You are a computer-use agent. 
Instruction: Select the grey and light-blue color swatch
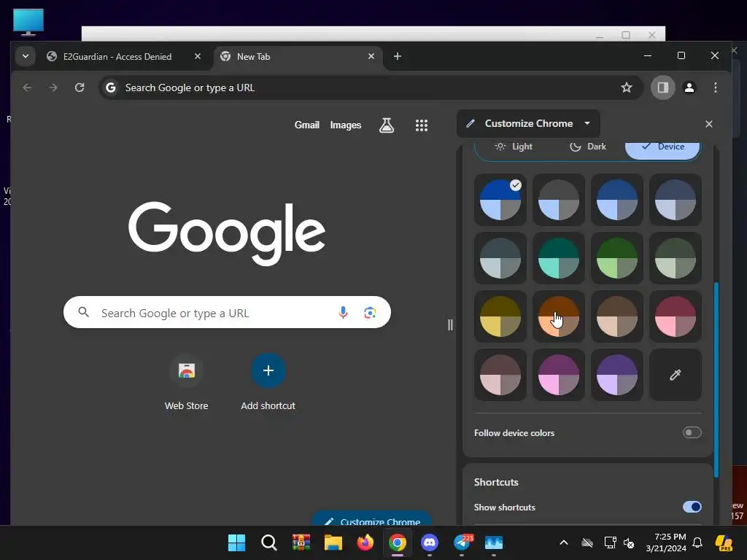[559, 200]
